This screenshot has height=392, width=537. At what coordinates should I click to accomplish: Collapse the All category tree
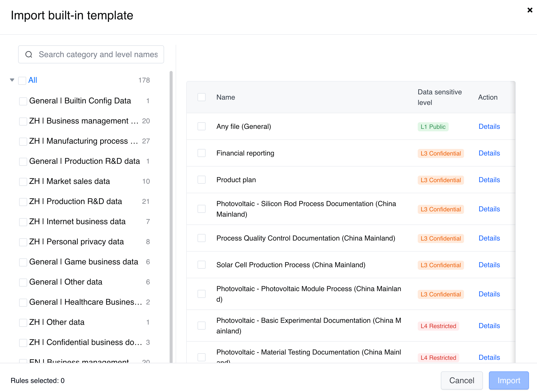(x=12, y=80)
